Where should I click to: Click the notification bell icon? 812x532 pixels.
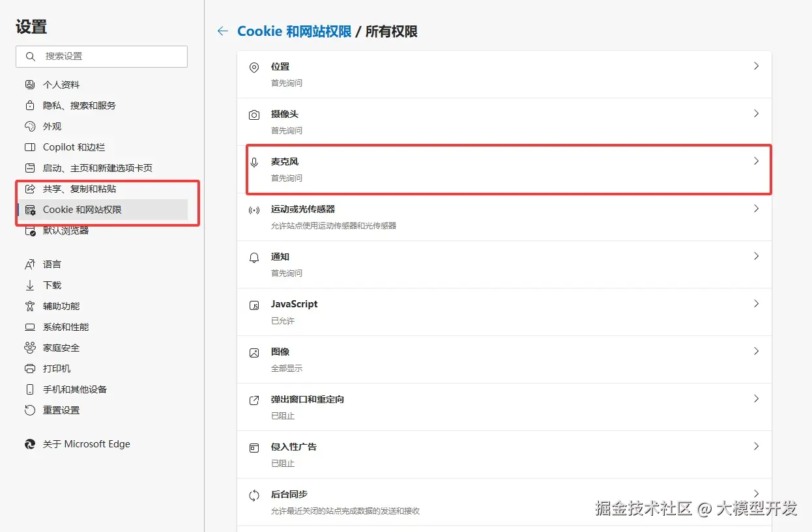tap(254, 257)
